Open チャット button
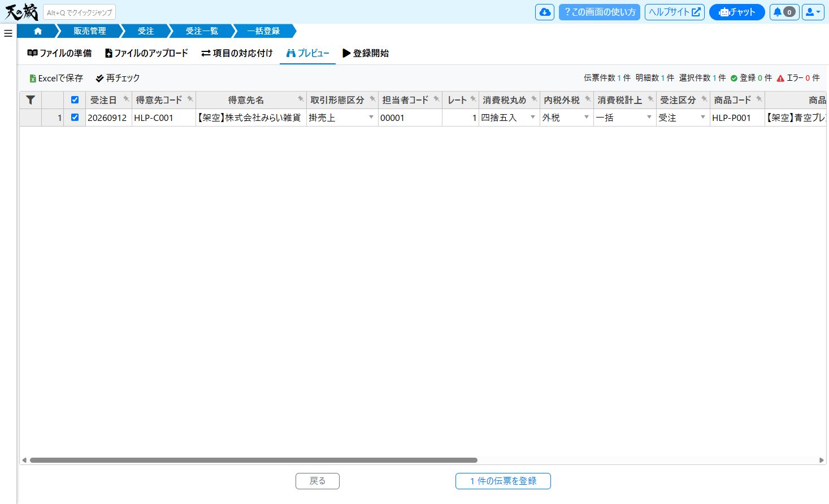This screenshot has height=504, width=829. point(737,12)
